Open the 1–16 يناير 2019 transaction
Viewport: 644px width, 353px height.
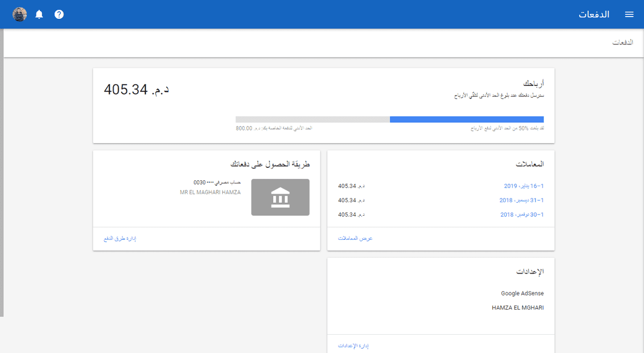[x=524, y=186]
